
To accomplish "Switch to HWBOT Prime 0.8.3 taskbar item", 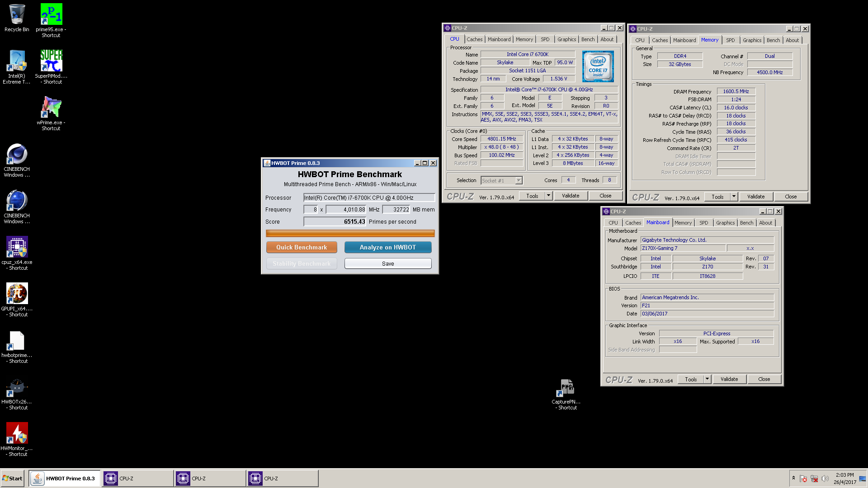I will coord(64,479).
